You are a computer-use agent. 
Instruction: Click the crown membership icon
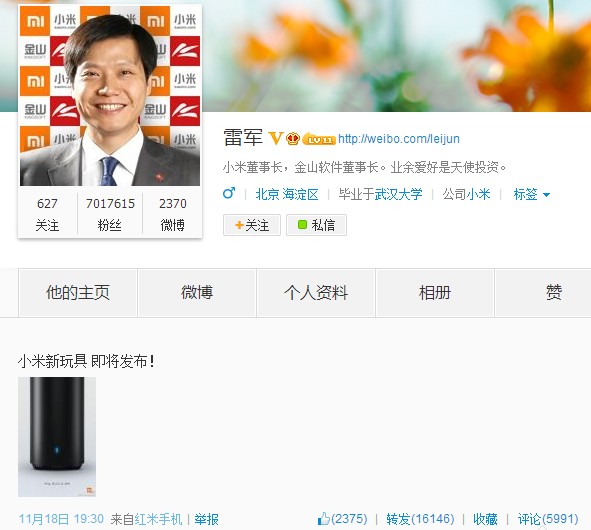click(x=293, y=139)
